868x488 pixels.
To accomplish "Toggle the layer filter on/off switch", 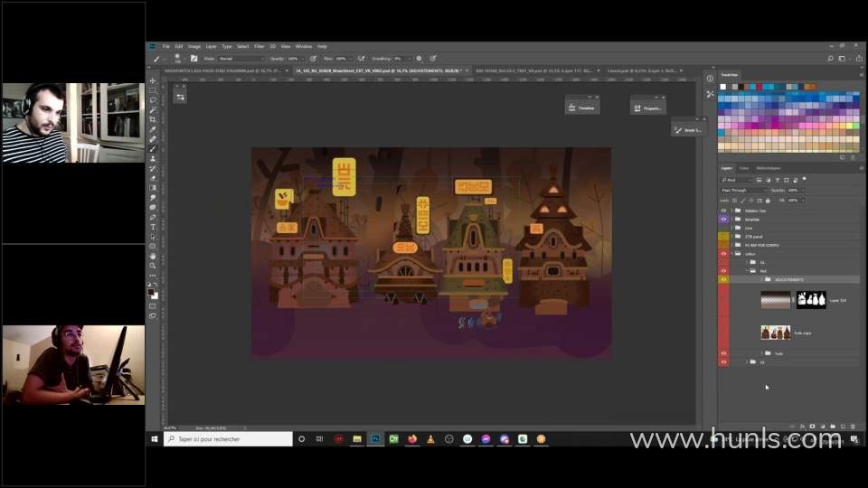I will tap(805, 179).
